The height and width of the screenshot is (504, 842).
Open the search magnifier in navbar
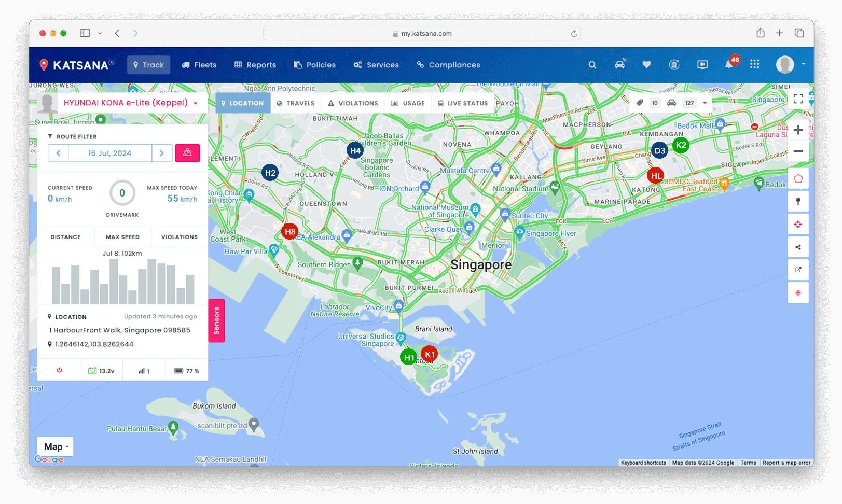click(592, 65)
